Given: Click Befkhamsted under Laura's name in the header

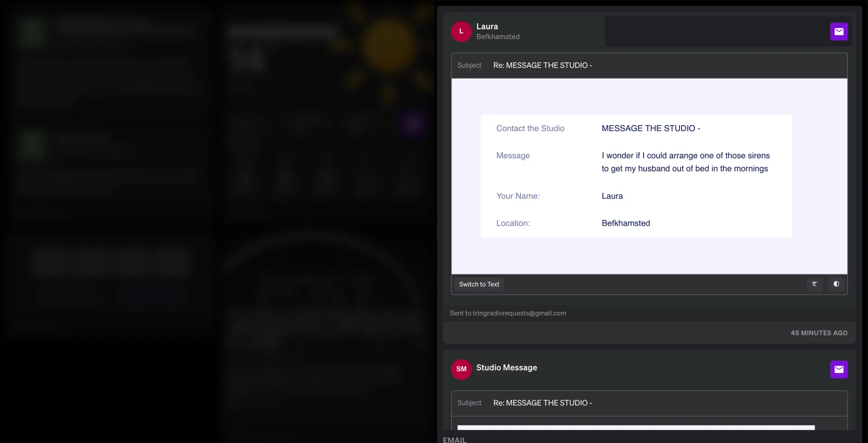Looking at the screenshot, I should pyautogui.click(x=498, y=37).
